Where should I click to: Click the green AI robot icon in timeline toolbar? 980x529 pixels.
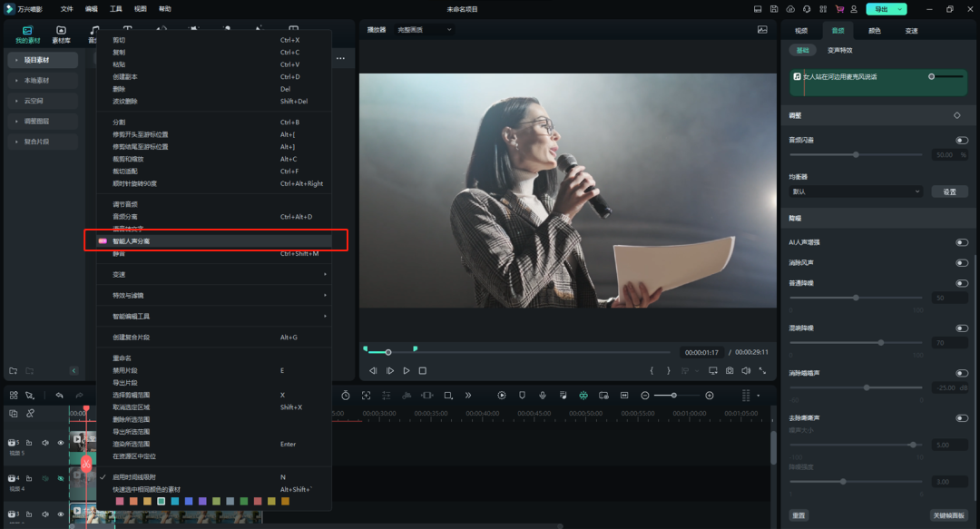583,396
